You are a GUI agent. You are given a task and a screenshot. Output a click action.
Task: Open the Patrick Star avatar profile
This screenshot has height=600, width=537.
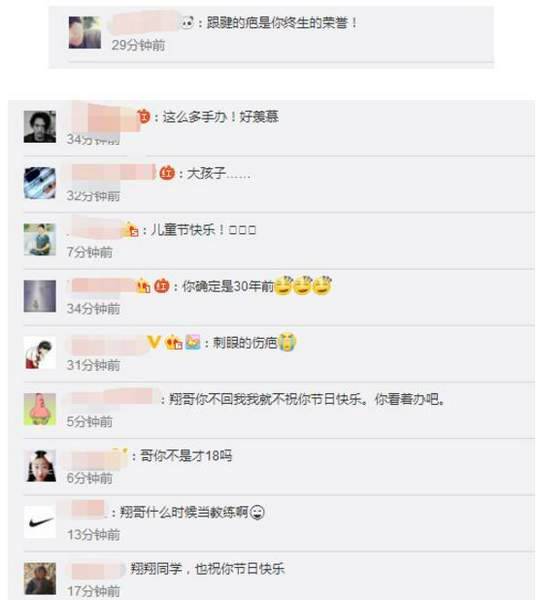[x=40, y=409]
